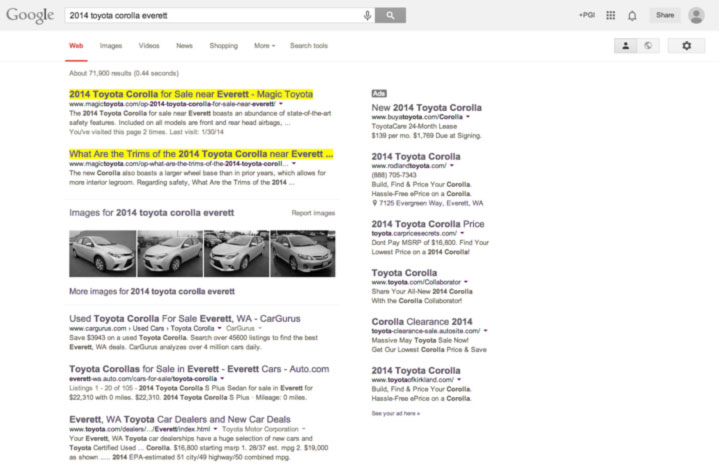Click 'About 71,900 results' text

[124, 73]
